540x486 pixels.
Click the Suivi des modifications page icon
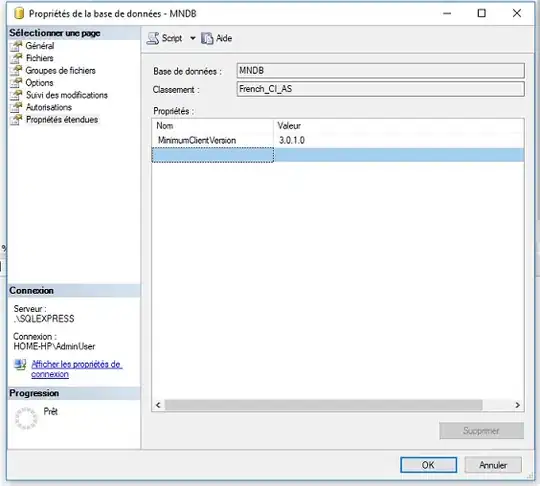coord(16,95)
